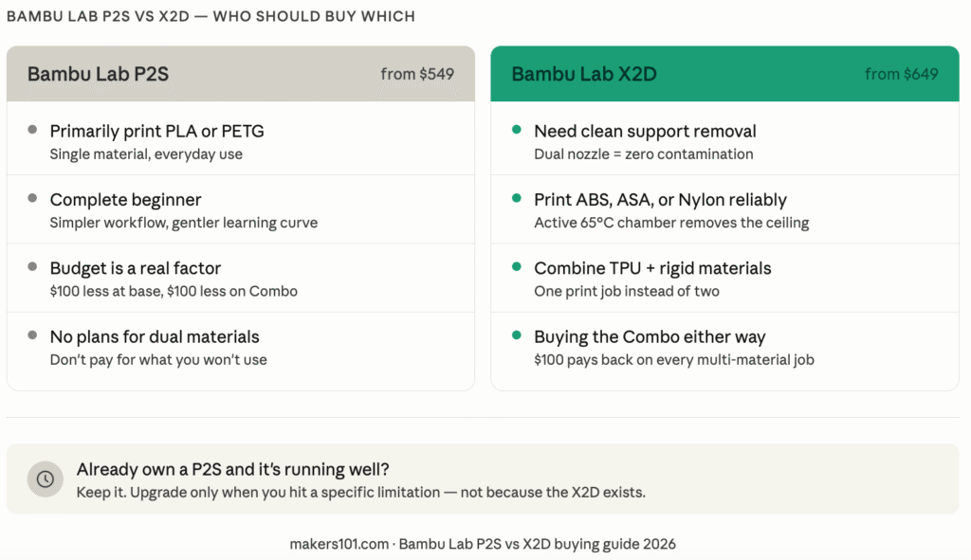Click the "Active 65°C chamber removes the ceiling" text

[x=670, y=223]
